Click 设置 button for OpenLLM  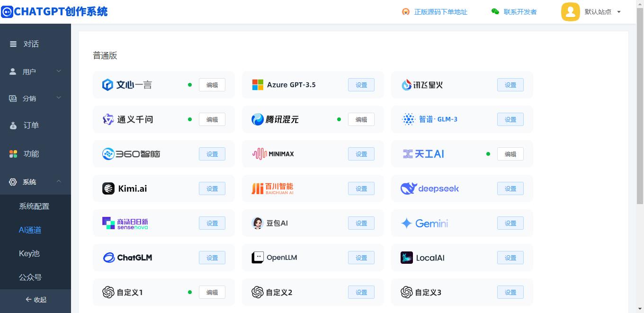coord(361,258)
